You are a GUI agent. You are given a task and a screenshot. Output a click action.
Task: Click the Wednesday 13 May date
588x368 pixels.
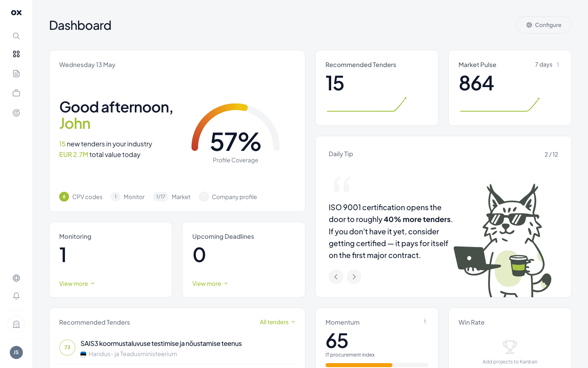click(87, 65)
